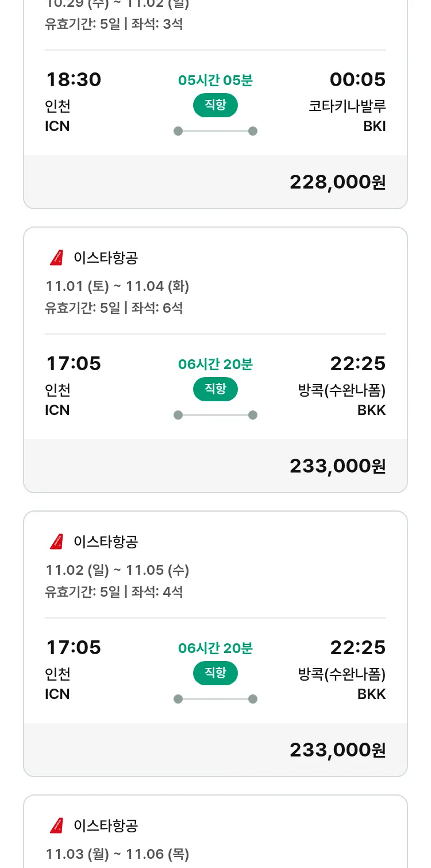Click the 11.02 (일) ~ 11.05 (수) date range
This screenshot has height=868, width=431.
pos(117,570)
